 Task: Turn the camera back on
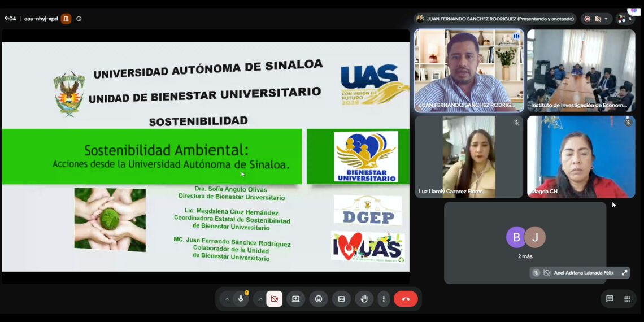pos(275,299)
